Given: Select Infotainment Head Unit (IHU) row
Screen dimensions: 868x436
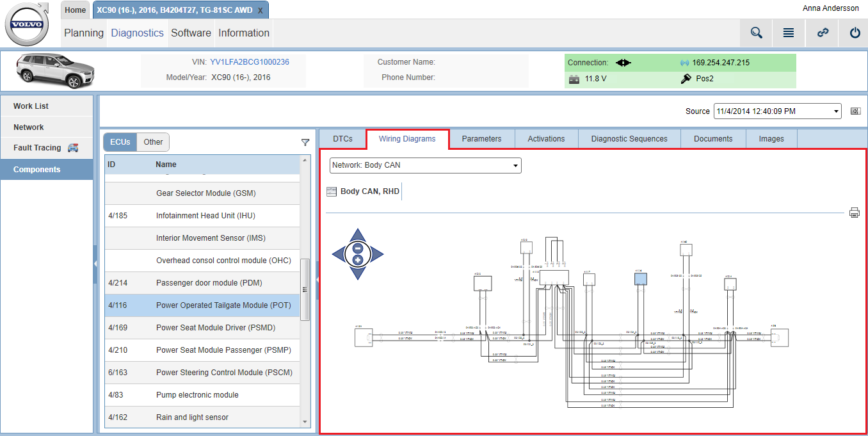Looking at the screenshot, I should 202,216.
